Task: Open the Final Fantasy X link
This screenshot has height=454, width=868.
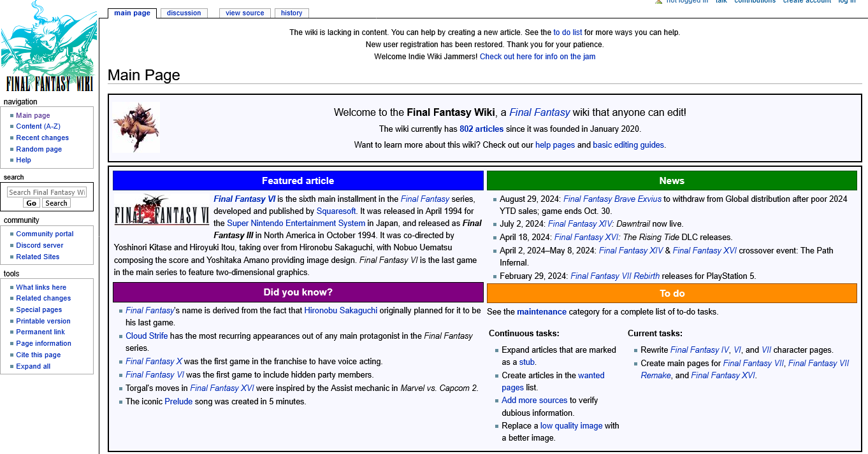Action: tap(154, 362)
